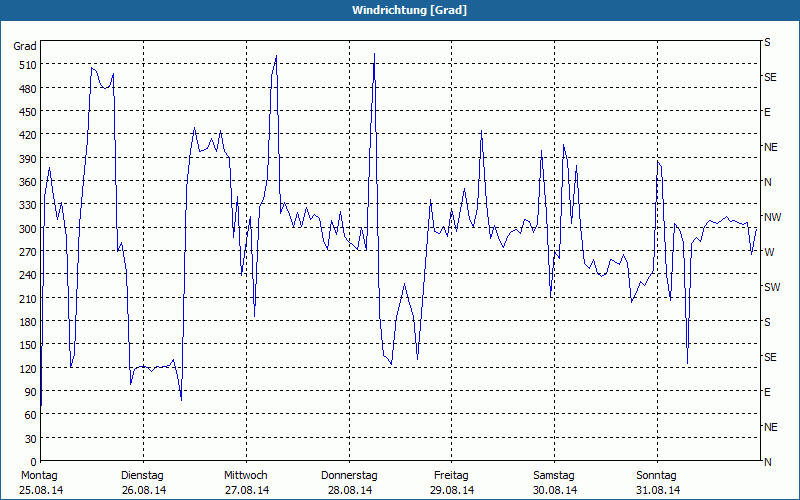The width and height of the screenshot is (800, 500).
Task: Click the Donnerstag day label
Action: point(349,476)
